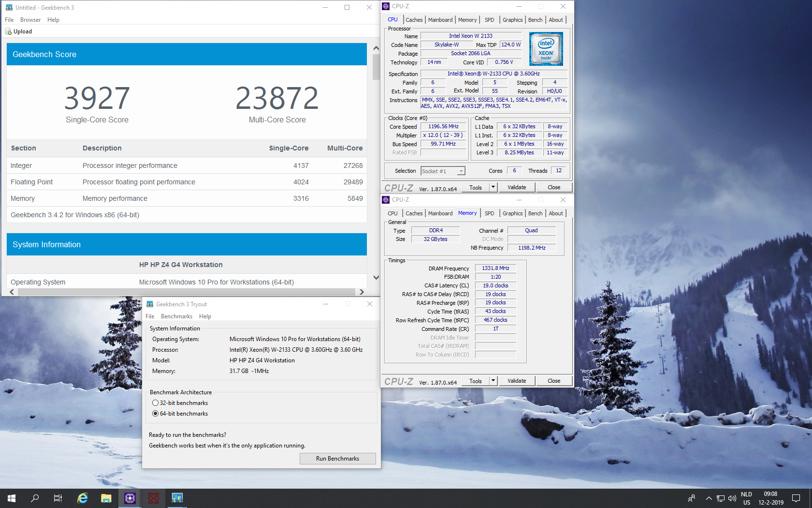Switch to Caches tab in upper CPU-Z

coord(414,20)
